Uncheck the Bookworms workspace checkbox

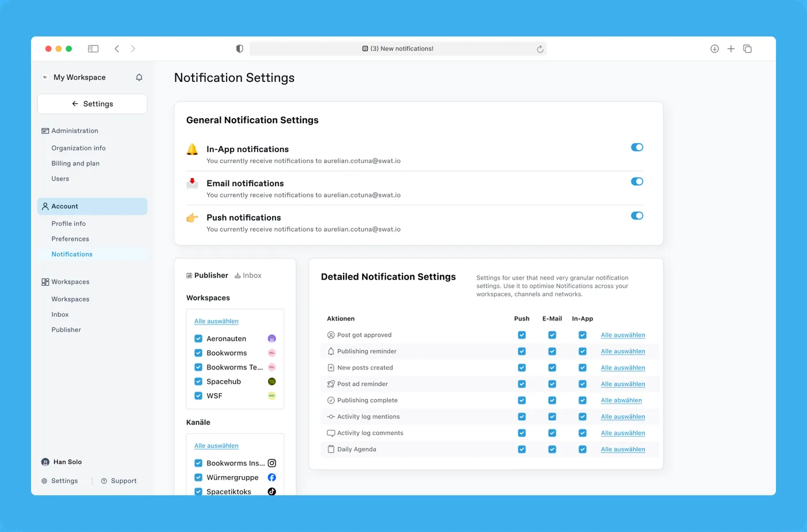(198, 353)
